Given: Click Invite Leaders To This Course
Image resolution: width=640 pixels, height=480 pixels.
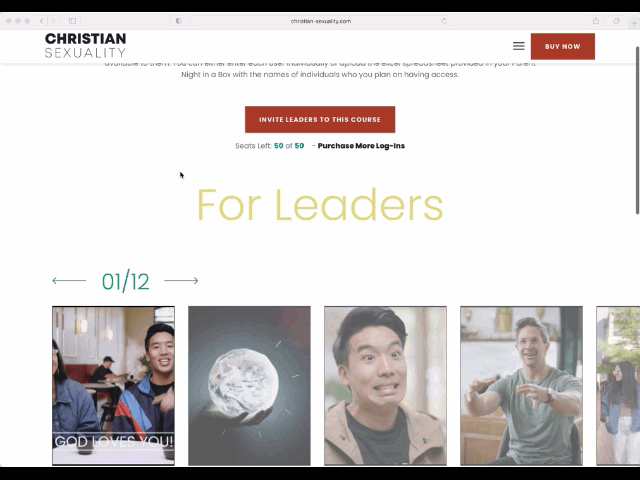Looking at the screenshot, I should 320,119.
